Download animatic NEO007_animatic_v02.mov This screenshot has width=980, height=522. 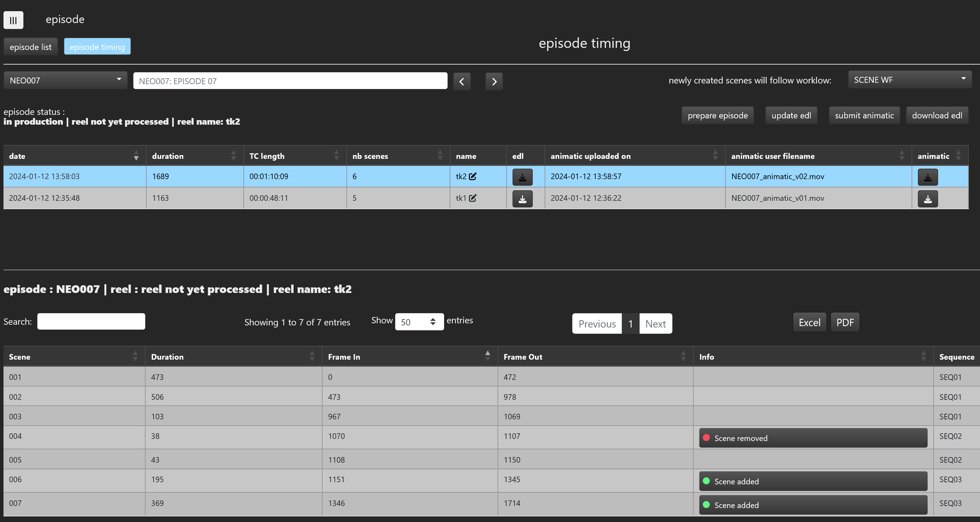point(928,177)
